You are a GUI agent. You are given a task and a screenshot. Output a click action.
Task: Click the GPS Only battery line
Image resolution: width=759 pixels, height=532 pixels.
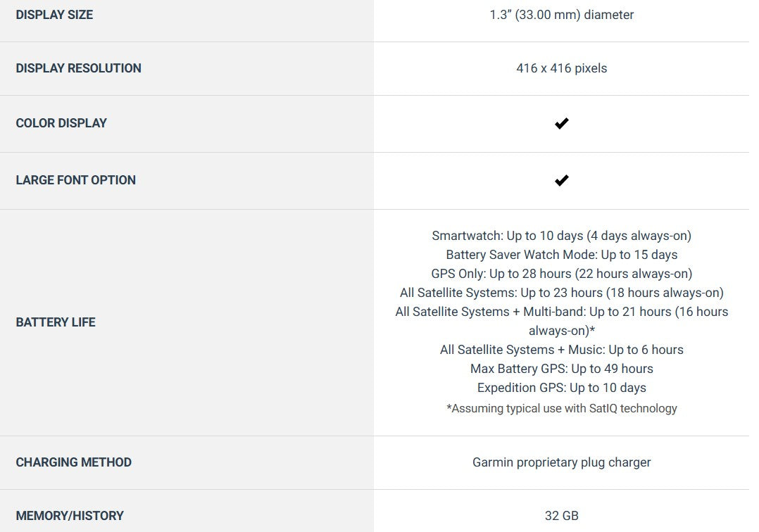pos(561,274)
